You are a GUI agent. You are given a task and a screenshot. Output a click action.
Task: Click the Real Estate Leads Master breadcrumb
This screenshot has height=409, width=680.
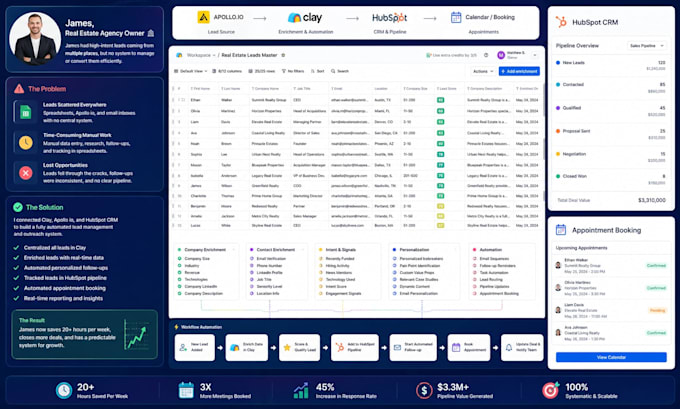click(x=249, y=55)
